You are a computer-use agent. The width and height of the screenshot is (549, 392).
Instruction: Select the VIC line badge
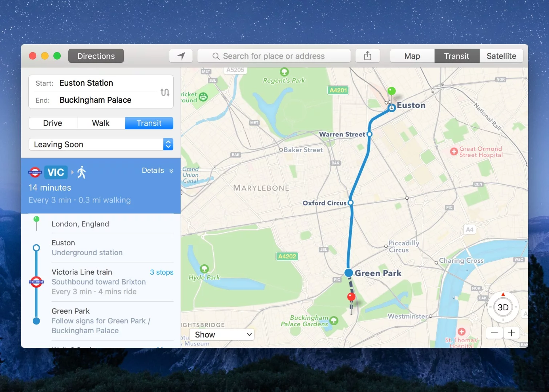[56, 172]
